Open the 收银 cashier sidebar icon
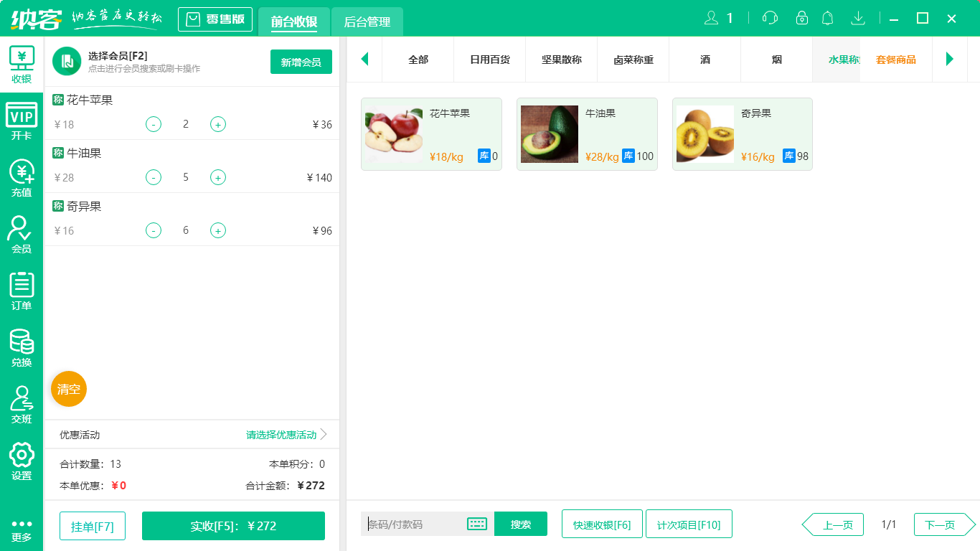This screenshot has height=551, width=980. click(x=22, y=65)
